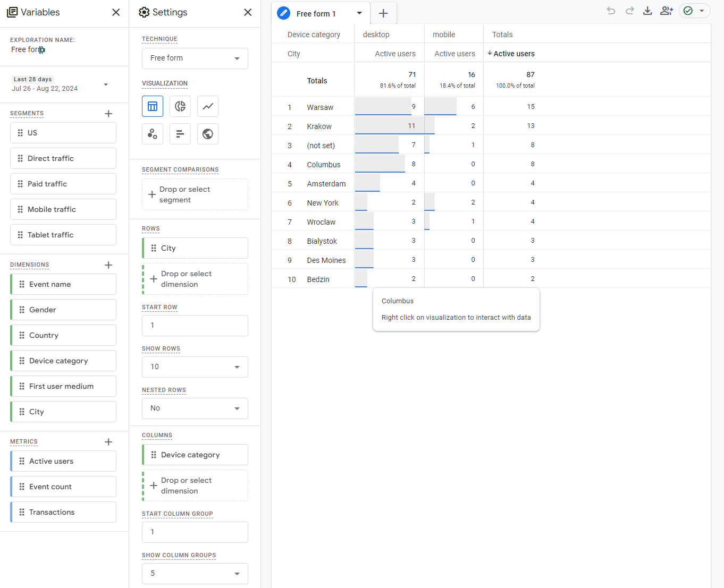Open dropdown arrow beside status check icon
This screenshot has height=588, width=724.
coord(702,11)
